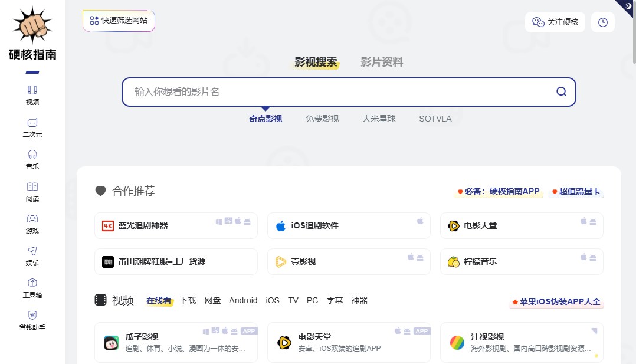Open 注视影视 site card

click(522, 343)
